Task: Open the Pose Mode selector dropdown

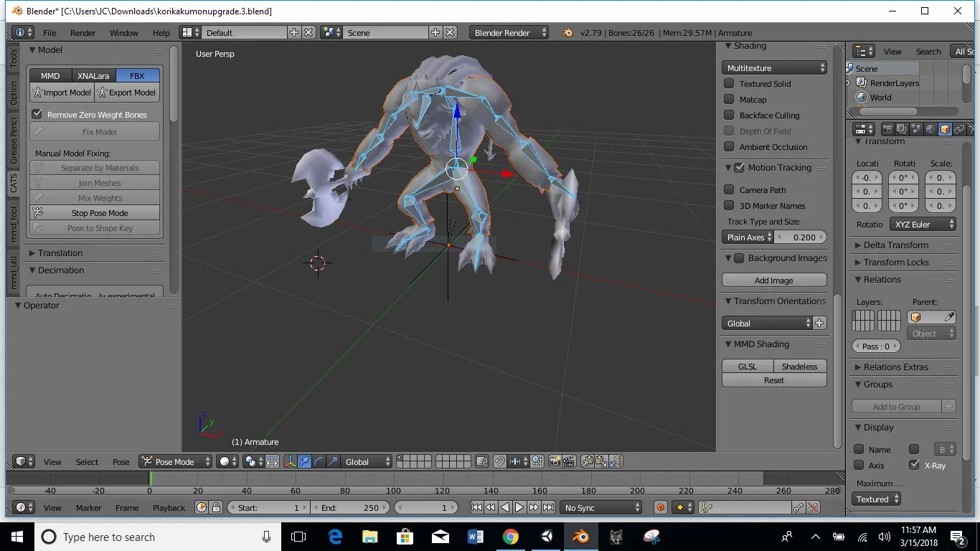Action: coord(176,462)
